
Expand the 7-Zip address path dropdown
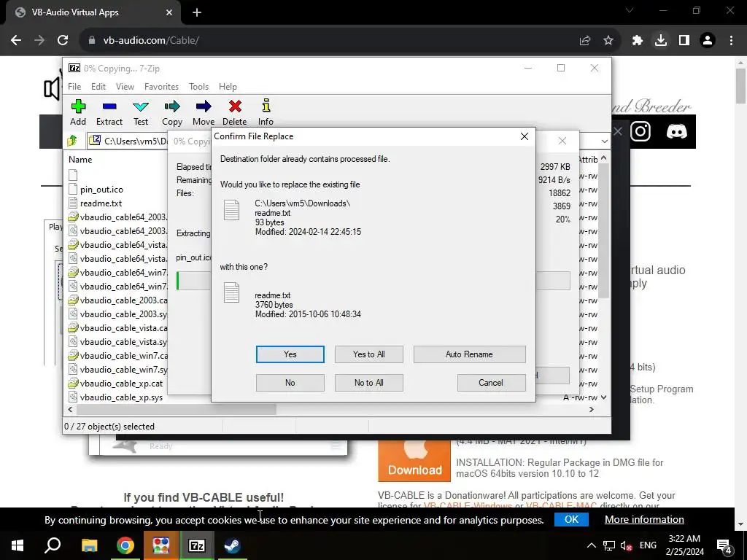(x=604, y=141)
